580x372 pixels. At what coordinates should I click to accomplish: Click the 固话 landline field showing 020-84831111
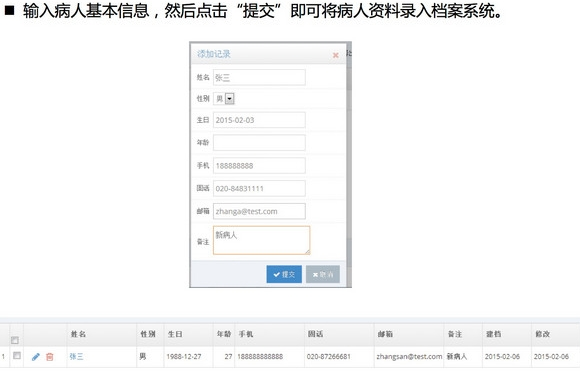click(259, 189)
